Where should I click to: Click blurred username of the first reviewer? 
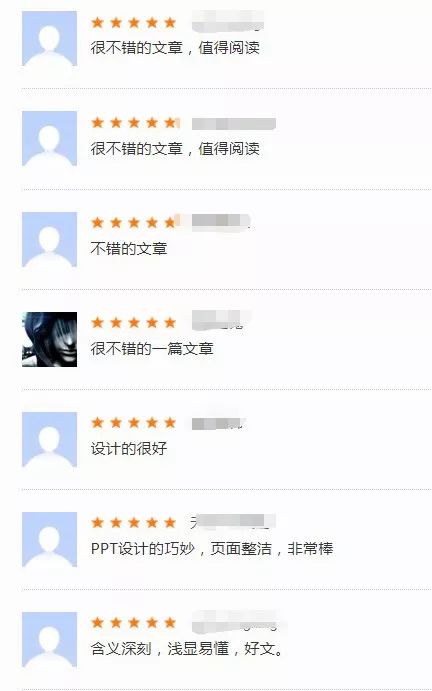228,22
